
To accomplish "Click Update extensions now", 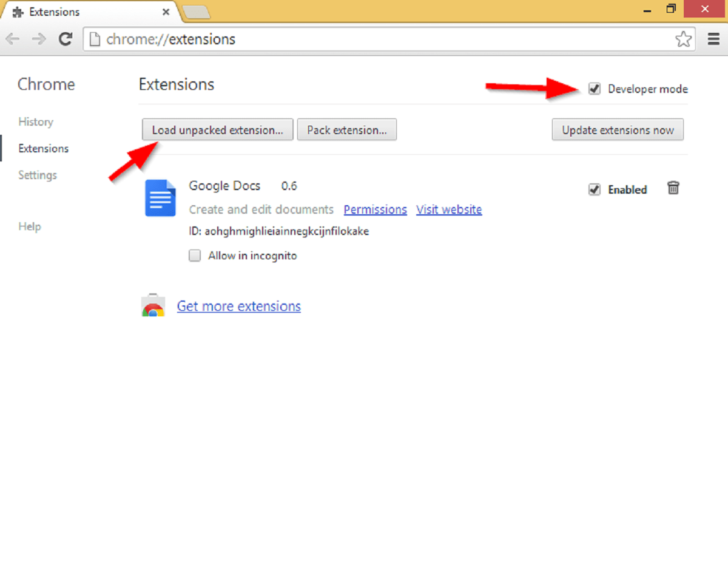I will (x=618, y=129).
